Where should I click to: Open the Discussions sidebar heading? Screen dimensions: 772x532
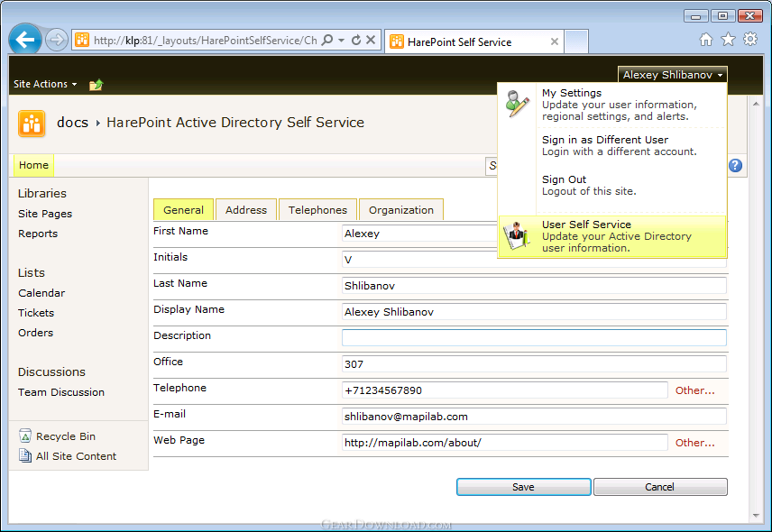51,372
